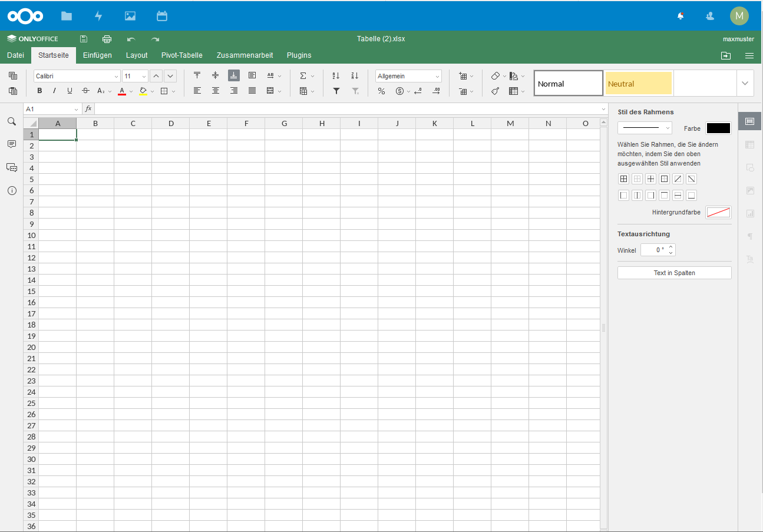Click the Text in Spalten button
The height and width of the screenshot is (532, 763).
point(674,273)
